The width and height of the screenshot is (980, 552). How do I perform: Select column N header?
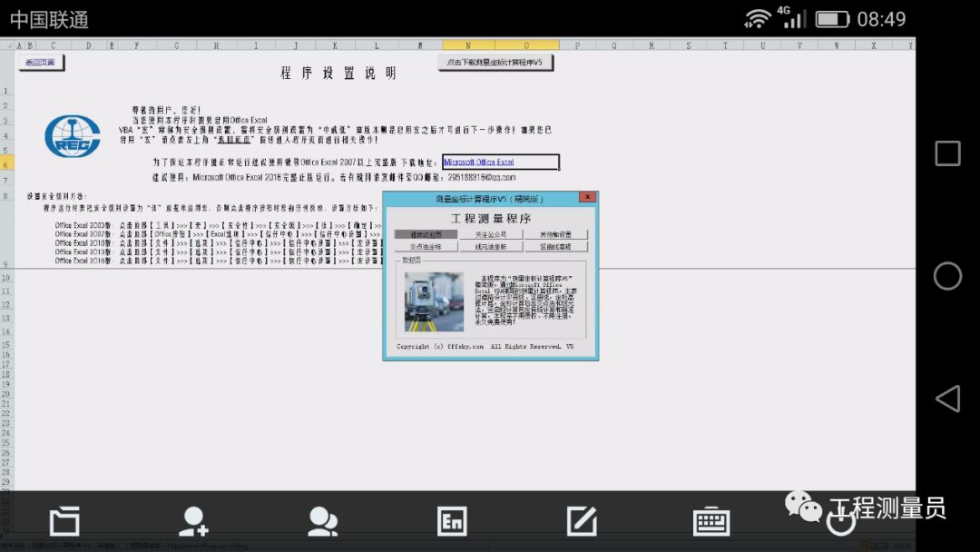pos(468,45)
